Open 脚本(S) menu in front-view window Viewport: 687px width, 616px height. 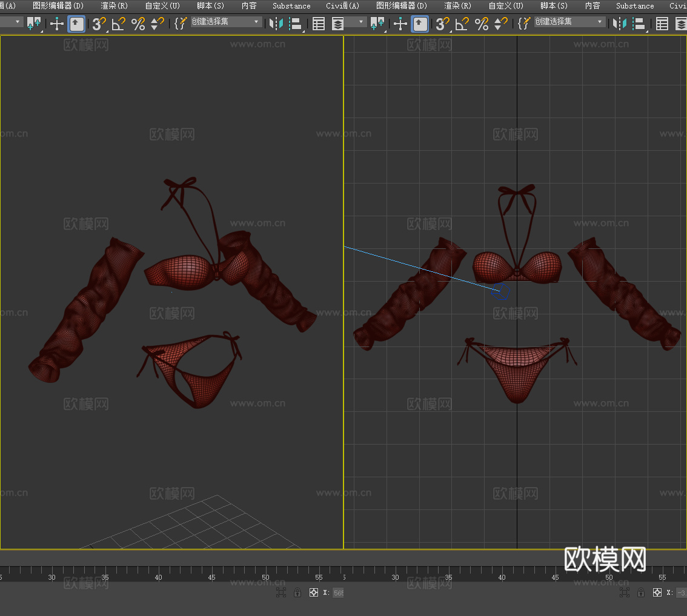554,5
